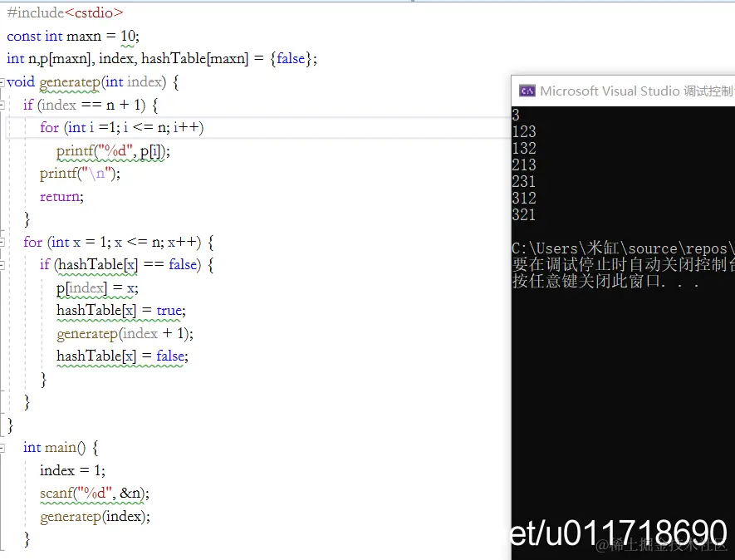Click the hashTable[x] = false; line
The image size is (735, 560).
pos(122,356)
